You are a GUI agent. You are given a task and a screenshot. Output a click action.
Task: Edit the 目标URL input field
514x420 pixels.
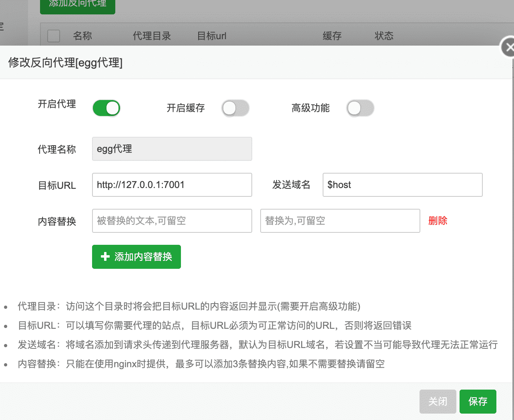point(172,185)
